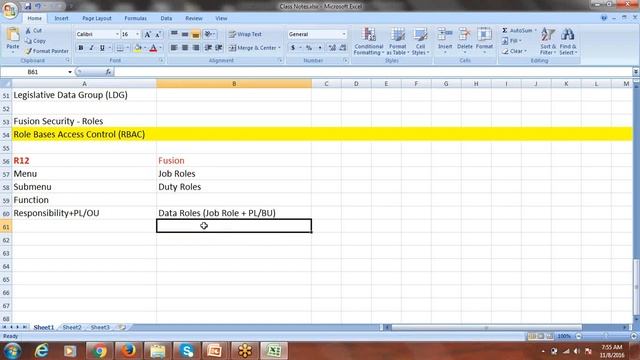Viewport: 640px width, 360px height.
Task: Open Conditional Formatting menu
Action: click(369, 41)
